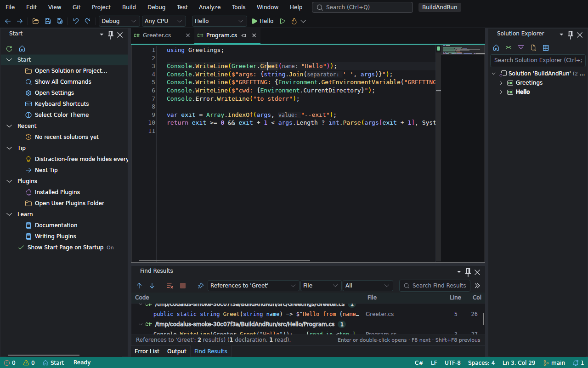
Task: Click the home icon in Start panel
Action: pyautogui.click(x=22, y=48)
